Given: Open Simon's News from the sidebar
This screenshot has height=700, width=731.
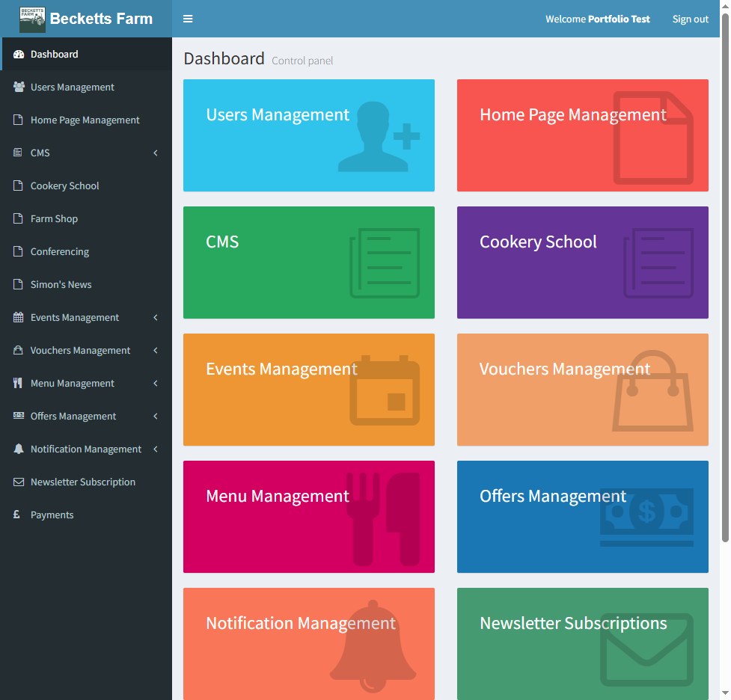Looking at the screenshot, I should 87,284.
